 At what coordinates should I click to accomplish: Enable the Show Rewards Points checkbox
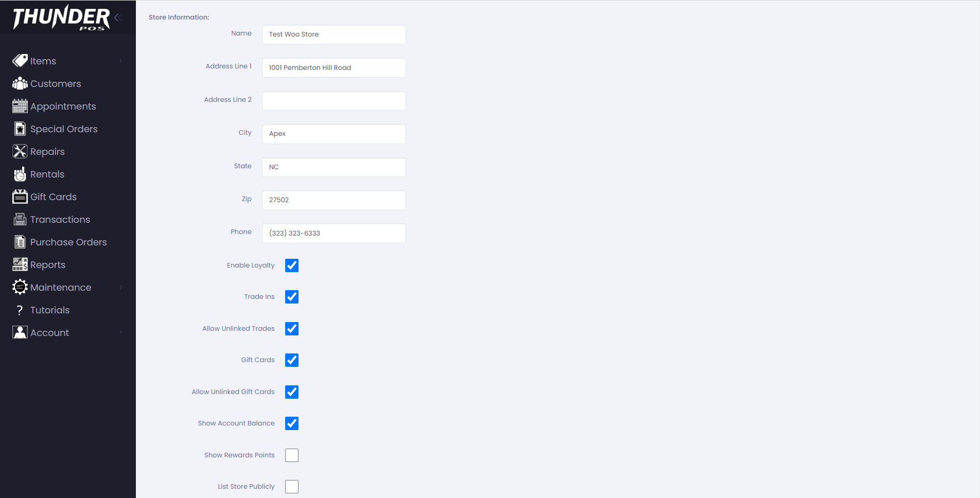click(292, 455)
